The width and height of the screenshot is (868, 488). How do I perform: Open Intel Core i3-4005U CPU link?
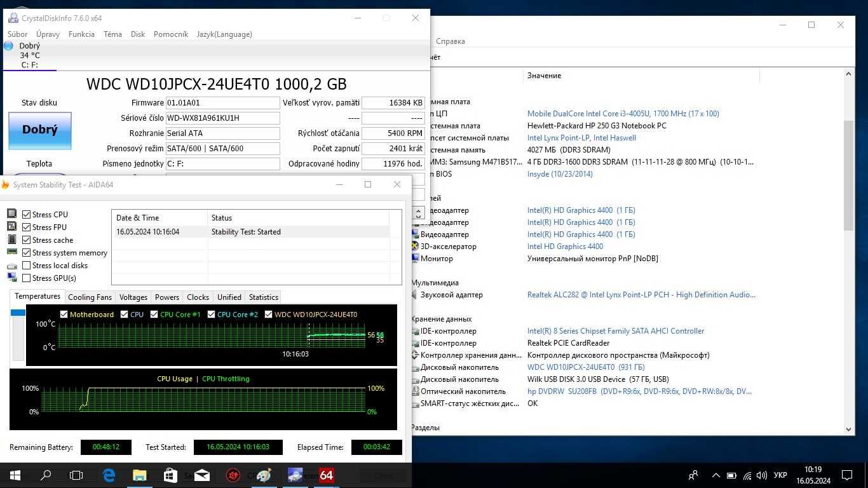click(x=623, y=114)
